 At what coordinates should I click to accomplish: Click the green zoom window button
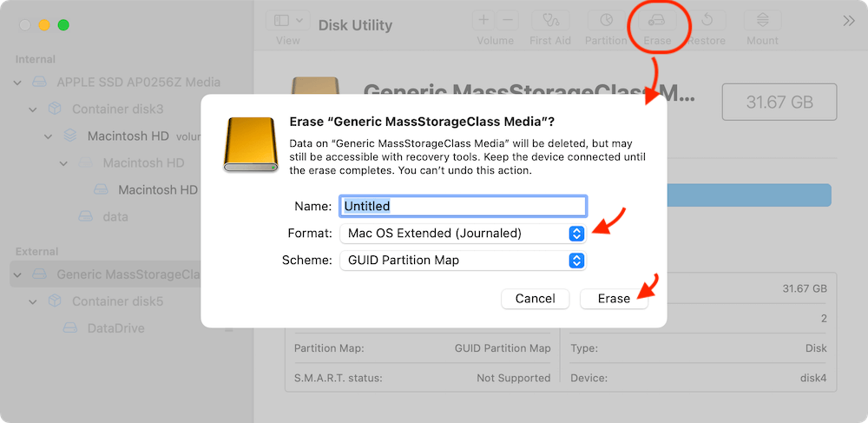click(x=63, y=25)
